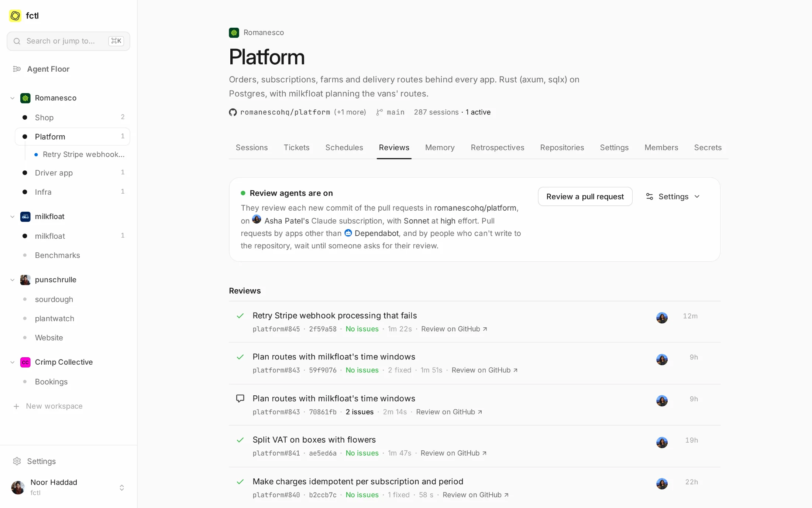Open the Retrospectives tab

coord(497,147)
